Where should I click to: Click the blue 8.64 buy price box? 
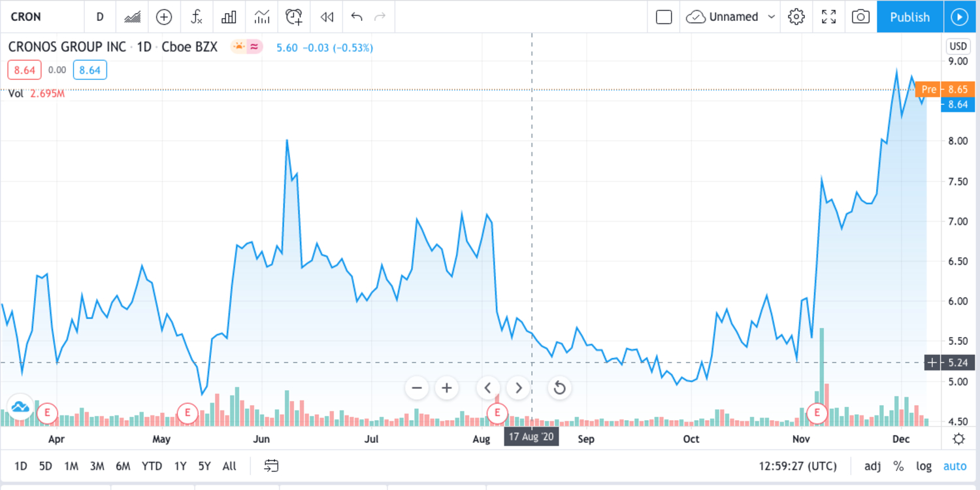[x=90, y=70]
